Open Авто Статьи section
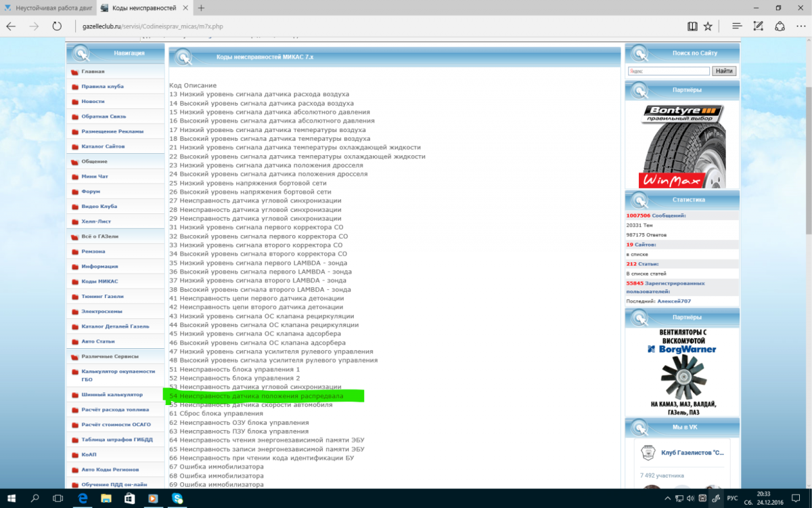The width and height of the screenshot is (812, 508). coord(98,341)
